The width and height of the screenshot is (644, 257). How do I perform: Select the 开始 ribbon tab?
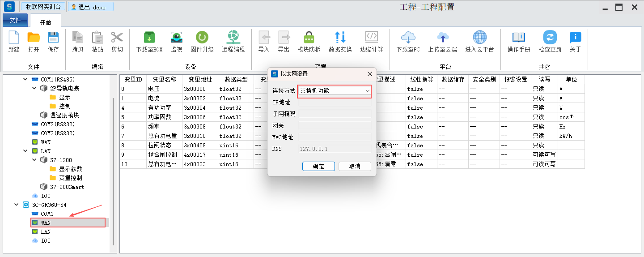46,22
